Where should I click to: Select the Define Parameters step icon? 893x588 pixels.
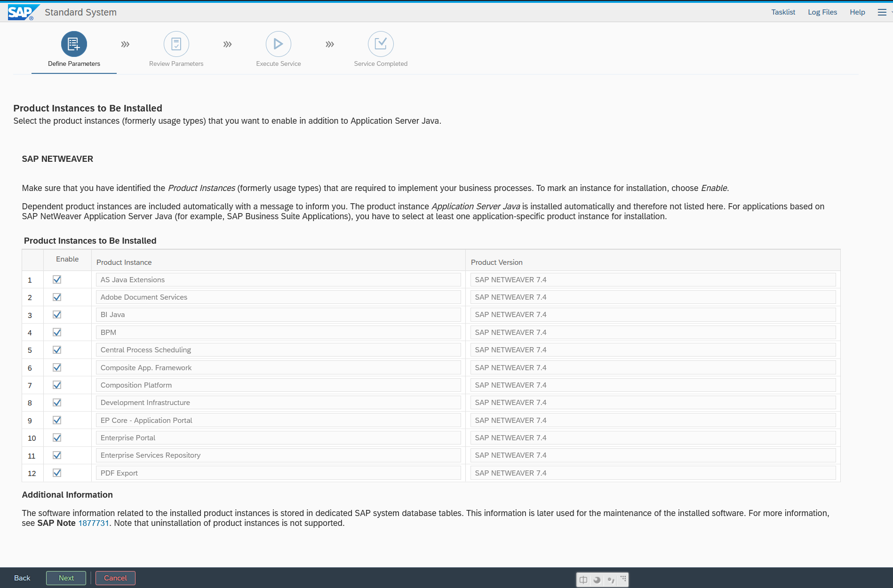tap(74, 44)
